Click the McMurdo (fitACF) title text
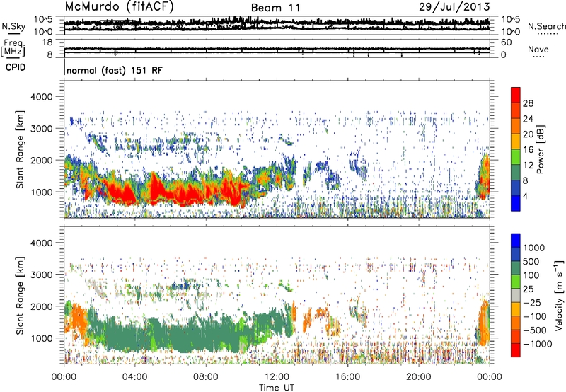This screenshot has height=392, width=566. click(119, 6)
